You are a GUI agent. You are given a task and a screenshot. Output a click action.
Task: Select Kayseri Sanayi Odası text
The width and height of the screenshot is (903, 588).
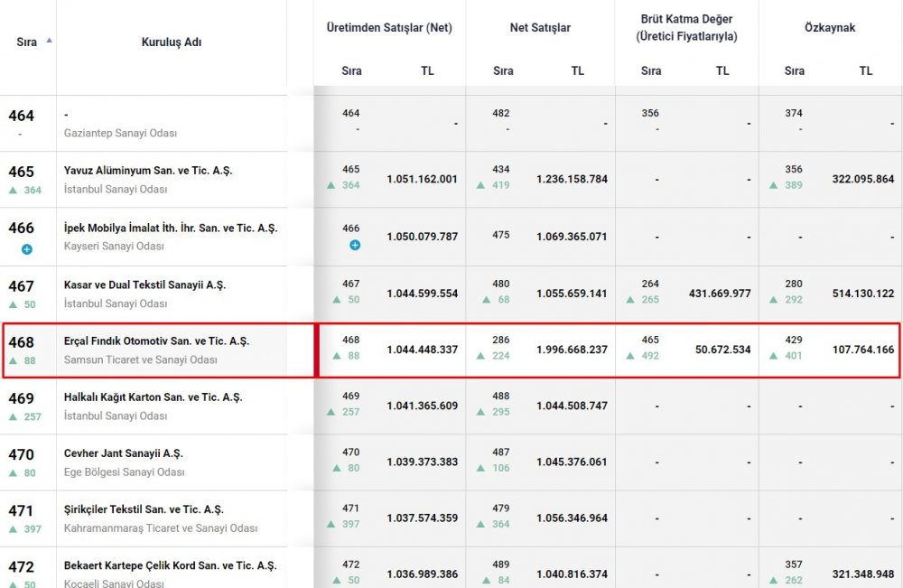[x=114, y=246]
